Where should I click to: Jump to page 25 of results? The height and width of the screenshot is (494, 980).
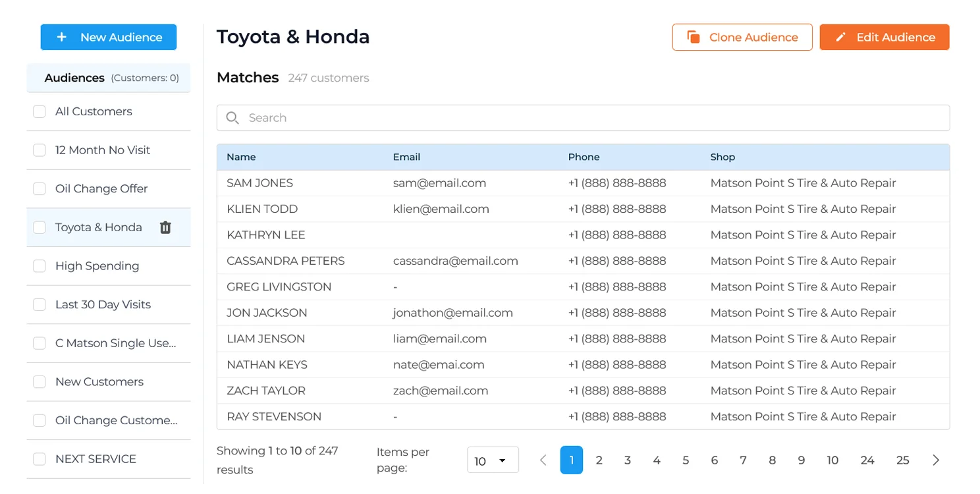click(x=902, y=460)
